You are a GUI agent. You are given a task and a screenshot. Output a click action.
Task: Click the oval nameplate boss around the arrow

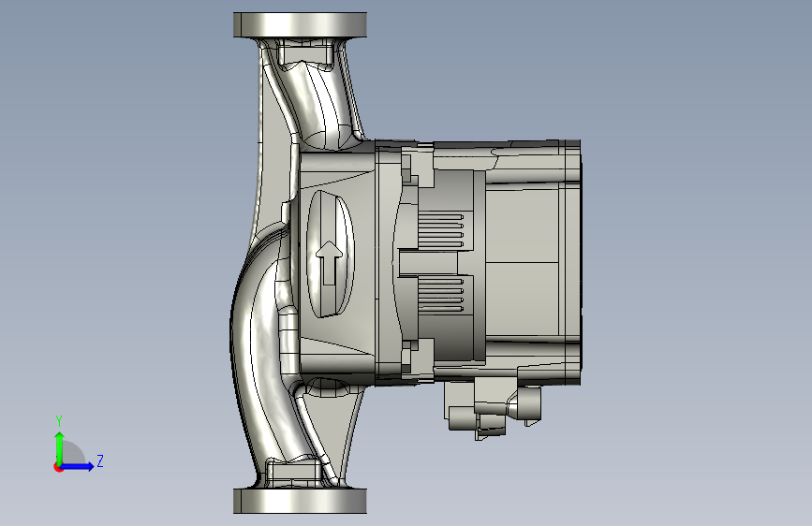pos(331,254)
